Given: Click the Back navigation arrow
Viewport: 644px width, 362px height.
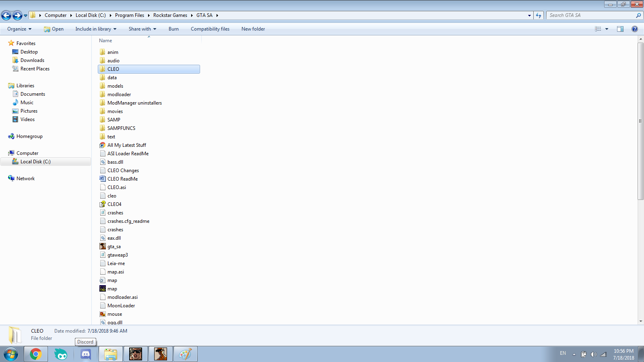Looking at the screenshot, I should click(x=6, y=15).
